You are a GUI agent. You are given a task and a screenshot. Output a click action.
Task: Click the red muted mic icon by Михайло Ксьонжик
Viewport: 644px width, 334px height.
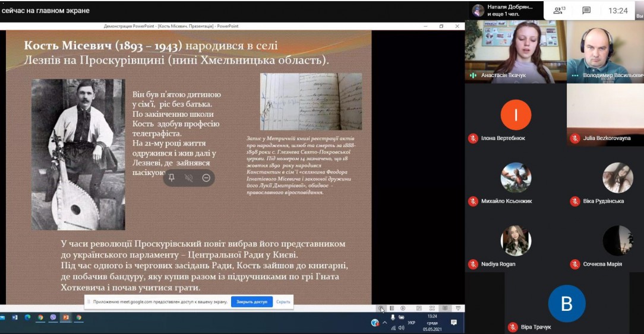(473, 201)
